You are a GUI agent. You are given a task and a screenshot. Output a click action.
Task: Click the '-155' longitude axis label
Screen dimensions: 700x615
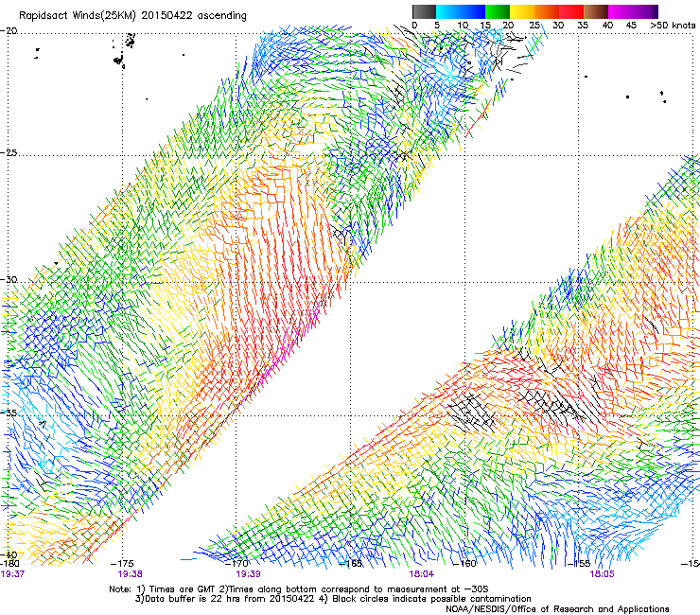[x=579, y=564]
